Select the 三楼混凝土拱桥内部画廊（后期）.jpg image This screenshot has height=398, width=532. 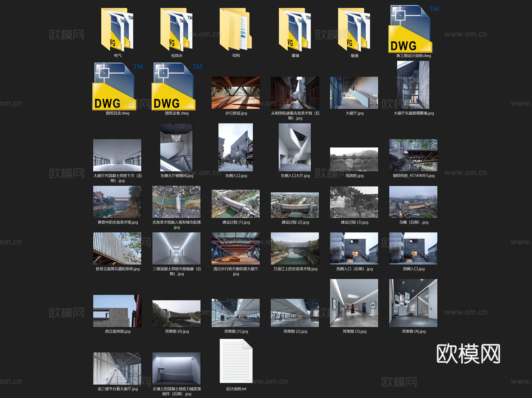176,248
